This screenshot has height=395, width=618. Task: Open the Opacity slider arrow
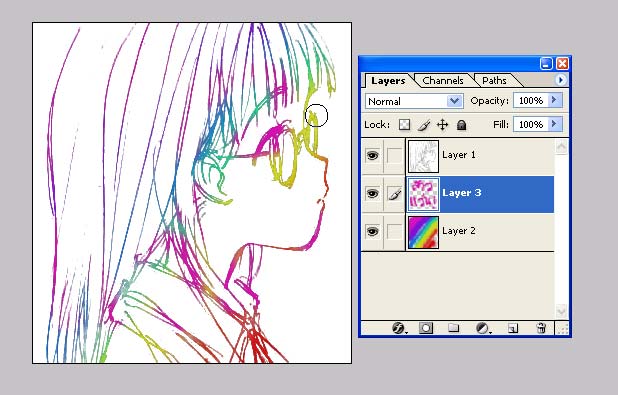tap(555, 100)
